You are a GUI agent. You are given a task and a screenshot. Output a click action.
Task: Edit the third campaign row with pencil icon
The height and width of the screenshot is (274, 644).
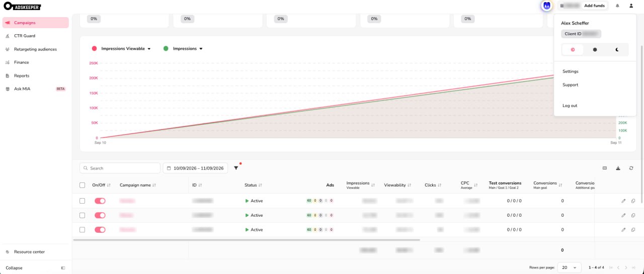(623, 230)
